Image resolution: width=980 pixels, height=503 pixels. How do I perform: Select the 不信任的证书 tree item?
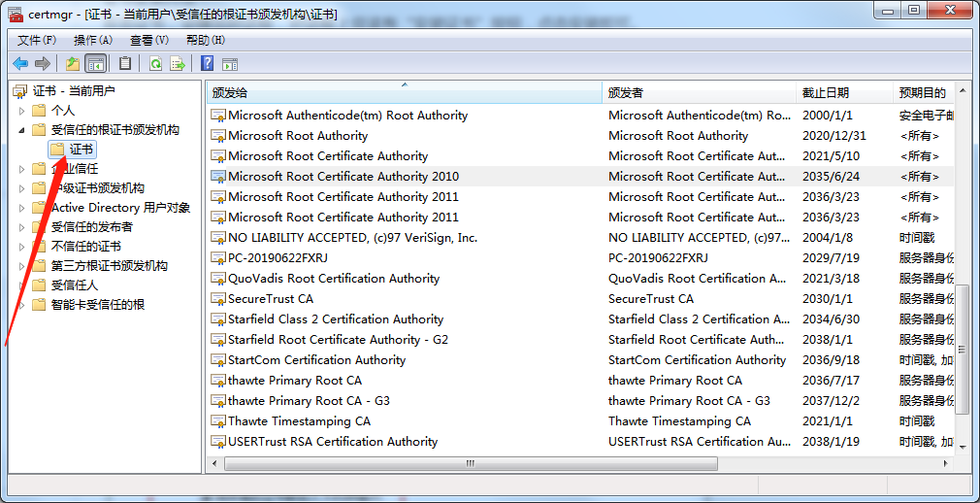coord(86,247)
